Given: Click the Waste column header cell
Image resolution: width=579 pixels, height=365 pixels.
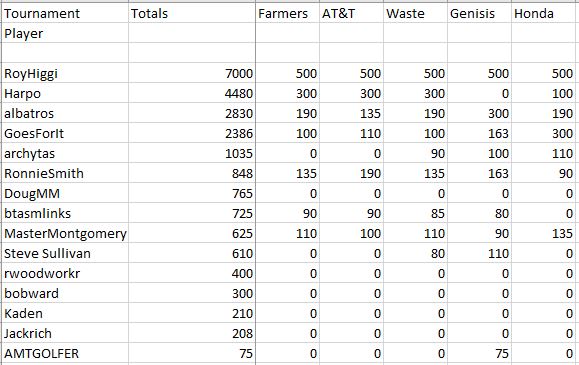Looking at the screenshot, I should tap(415, 13).
